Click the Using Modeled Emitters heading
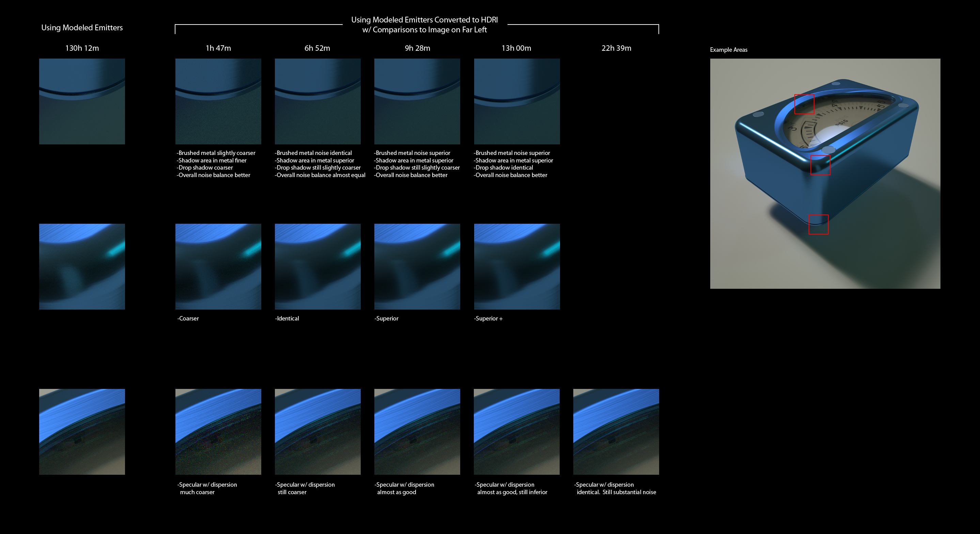The image size is (980, 534). click(x=82, y=28)
